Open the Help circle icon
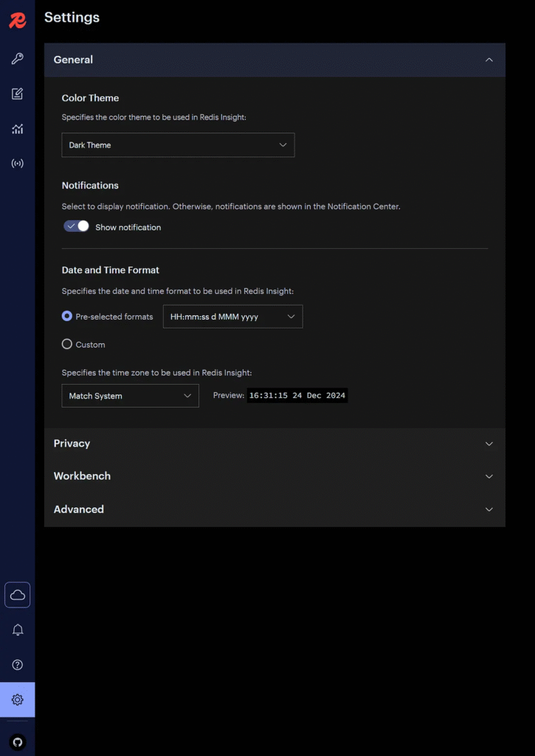 pyautogui.click(x=18, y=665)
